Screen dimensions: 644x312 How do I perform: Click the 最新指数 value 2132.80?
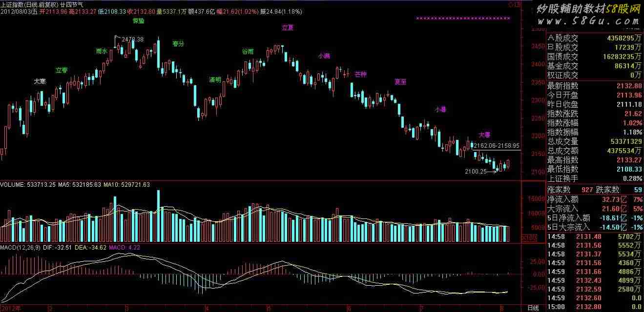tap(629, 86)
